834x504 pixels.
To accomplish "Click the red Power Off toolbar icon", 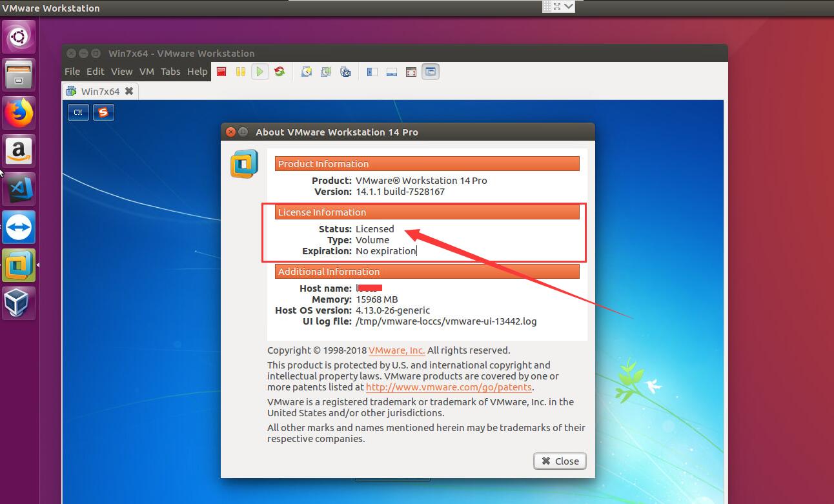I will 221,72.
